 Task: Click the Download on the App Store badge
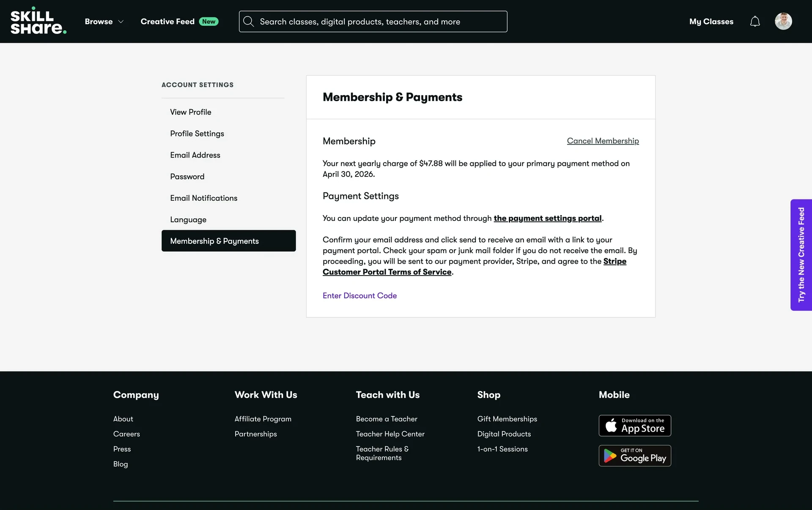point(635,425)
